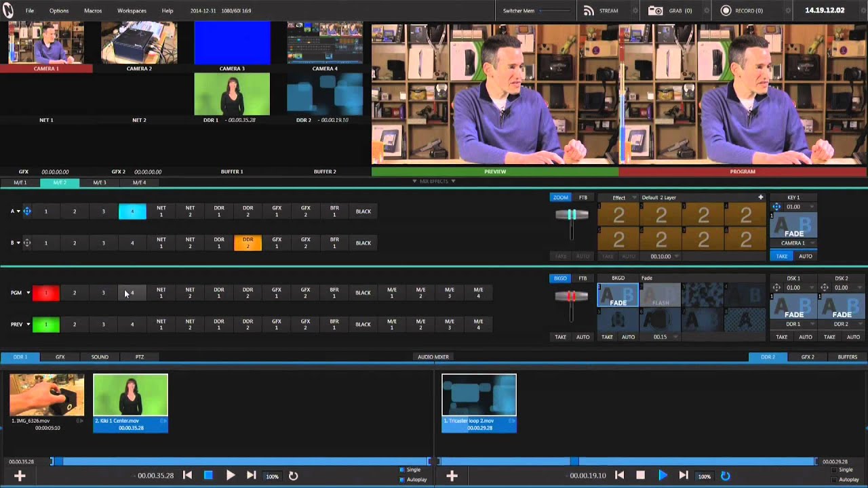The image size is (868, 488).
Task: Click the KEY 1 TAKE button
Action: (782, 256)
